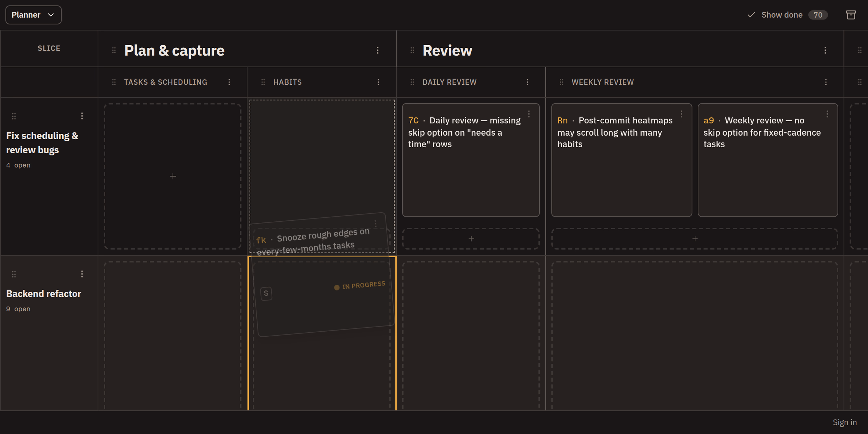868x434 pixels.
Task: Open Backend refactor slice options menu
Action: pos(82,274)
